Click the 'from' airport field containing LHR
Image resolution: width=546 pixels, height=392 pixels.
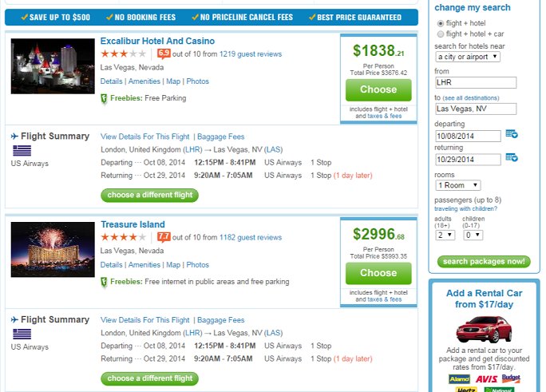(x=476, y=82)
